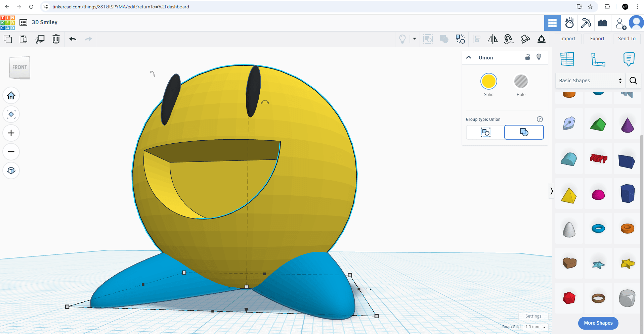Click the Brick view icon
Viewport: 644px width, 334px height.
603,22
